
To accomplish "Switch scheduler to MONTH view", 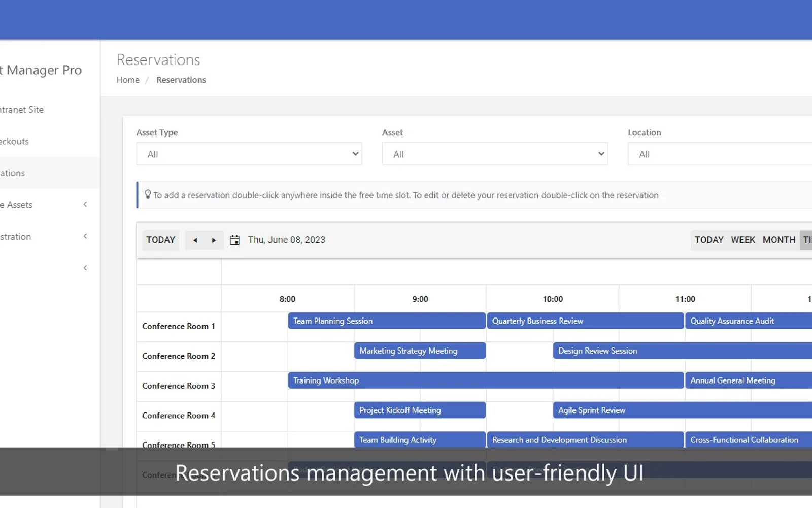I will tap(779, 240).
